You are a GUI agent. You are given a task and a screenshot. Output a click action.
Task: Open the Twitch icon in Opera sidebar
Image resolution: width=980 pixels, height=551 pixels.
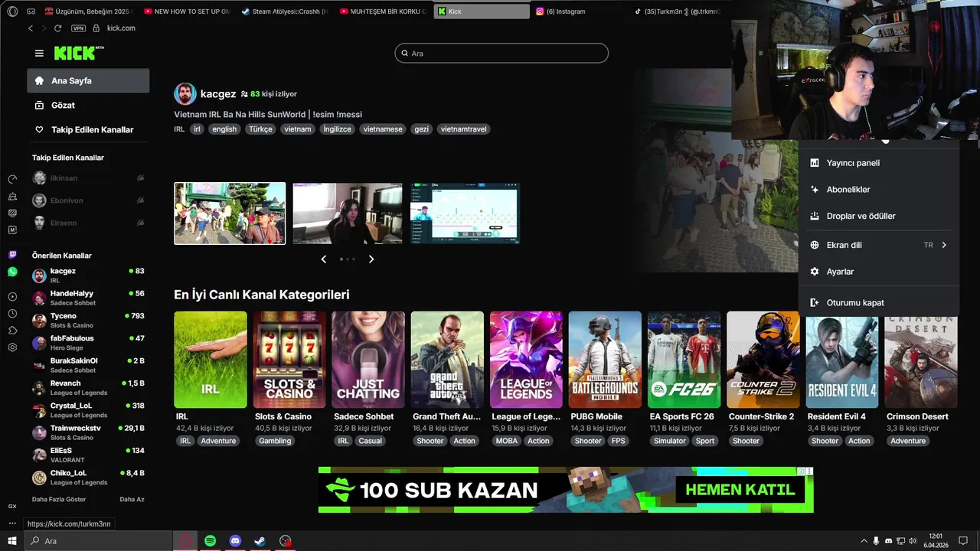tap(12, 254)
